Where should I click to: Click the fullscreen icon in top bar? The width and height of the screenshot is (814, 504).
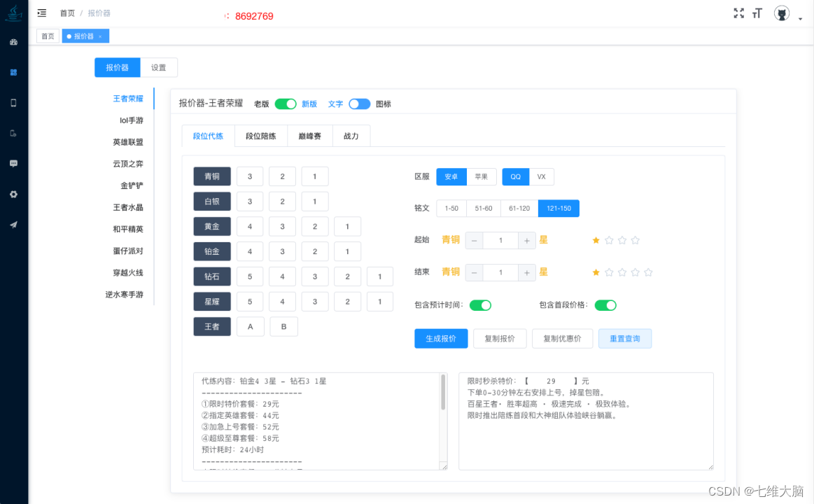click(x=738, y=13)
